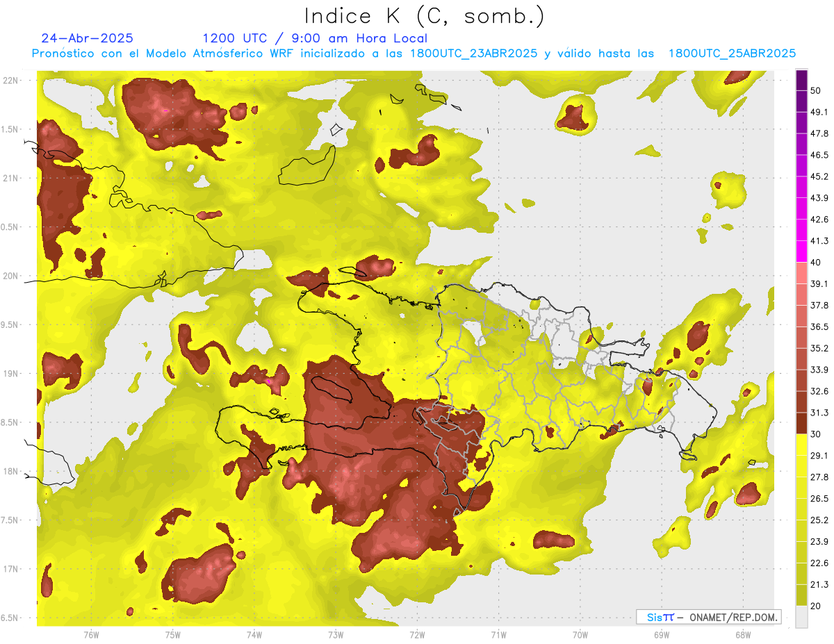Viewport: 834px width, 644px height.
Task: Click the color scale value '30'
Action: (x=816, y=434)
